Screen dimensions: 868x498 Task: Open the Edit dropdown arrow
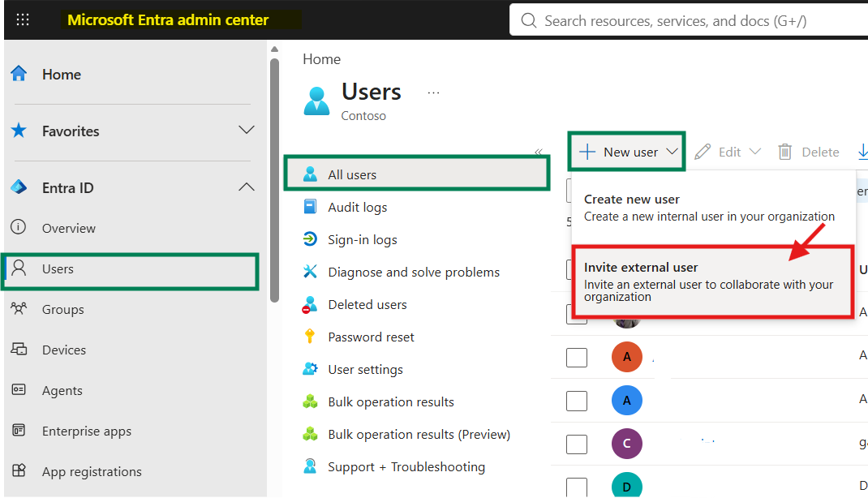pos(755,151)
